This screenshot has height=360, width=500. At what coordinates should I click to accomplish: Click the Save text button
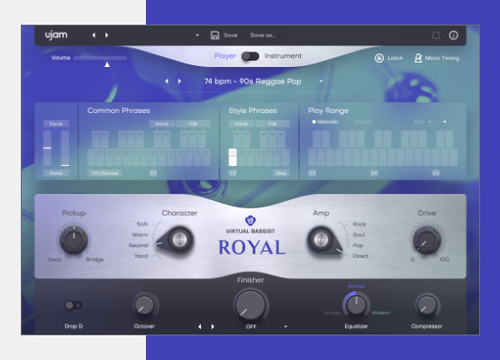pos(230,35)
